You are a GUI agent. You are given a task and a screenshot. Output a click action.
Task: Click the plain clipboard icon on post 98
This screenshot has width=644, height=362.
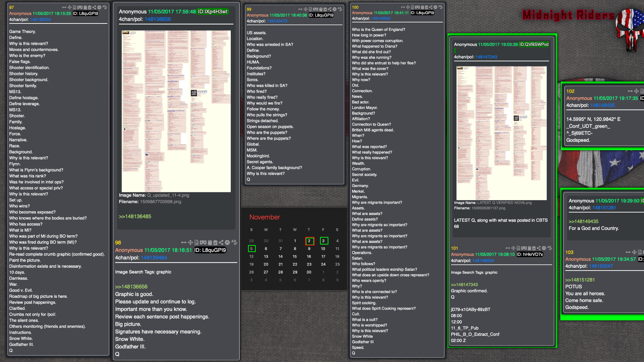coord(210,242)
